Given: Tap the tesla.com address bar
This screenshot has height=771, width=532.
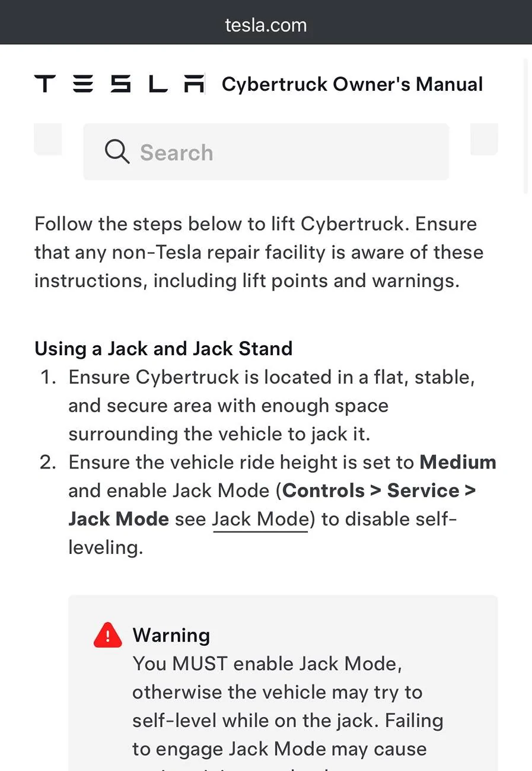Looking at the screenshot, I should click(266, 25).
